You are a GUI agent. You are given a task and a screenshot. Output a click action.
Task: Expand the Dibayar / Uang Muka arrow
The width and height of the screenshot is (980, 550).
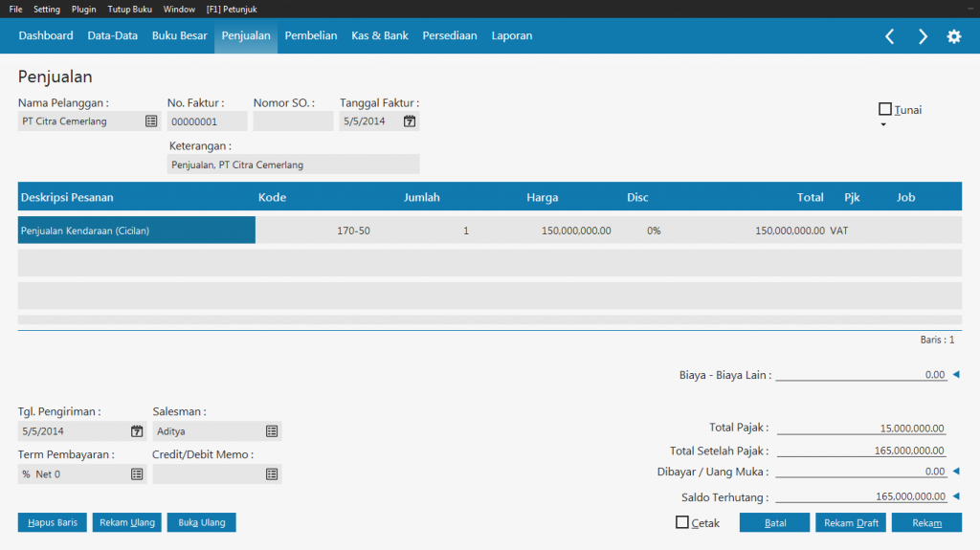pyautogui.click(x=955, y=471)
